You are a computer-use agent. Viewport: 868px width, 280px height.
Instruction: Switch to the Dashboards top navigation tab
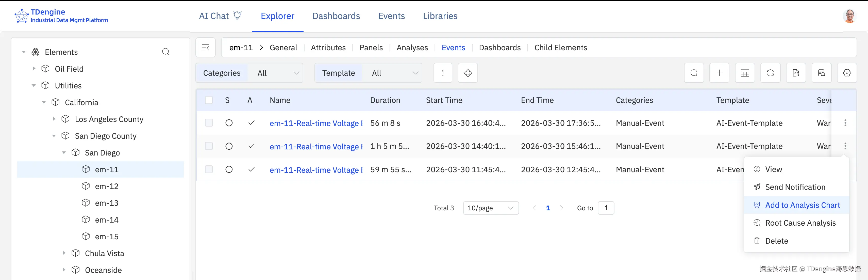point(336,16)
